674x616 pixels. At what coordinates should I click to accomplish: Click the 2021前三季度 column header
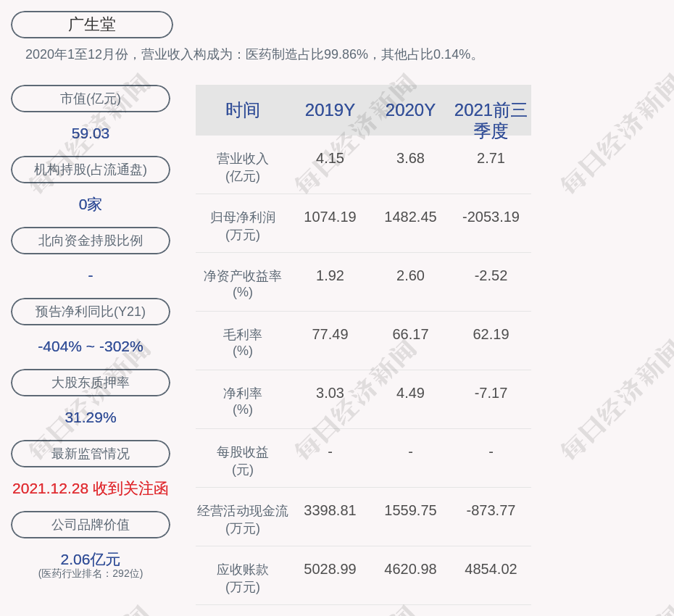(x=491, y=120)
